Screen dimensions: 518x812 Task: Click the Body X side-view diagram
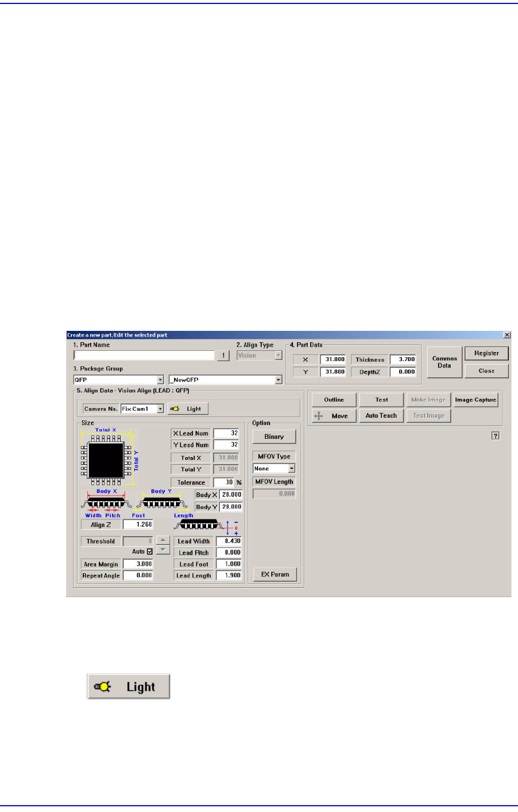point(106,503)
